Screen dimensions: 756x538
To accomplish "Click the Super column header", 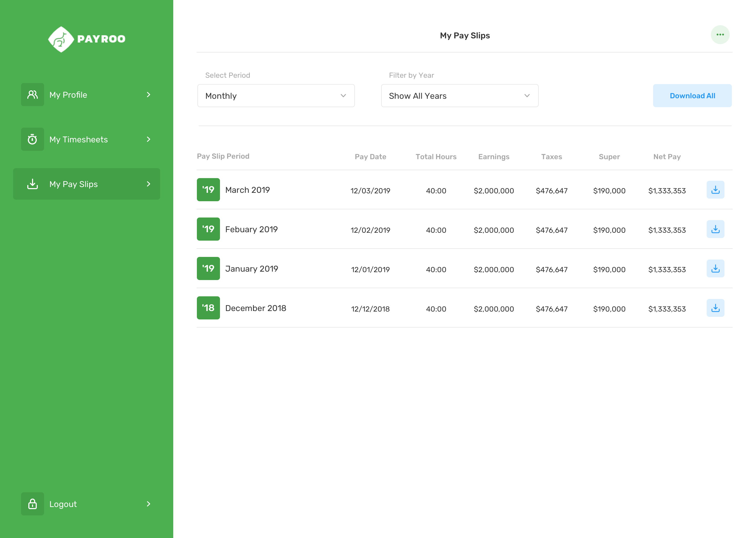I will (x=609, y=157).
